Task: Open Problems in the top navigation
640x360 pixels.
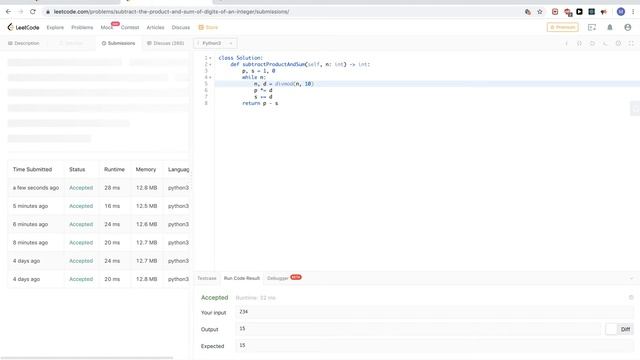Action: tap(82, 27)
